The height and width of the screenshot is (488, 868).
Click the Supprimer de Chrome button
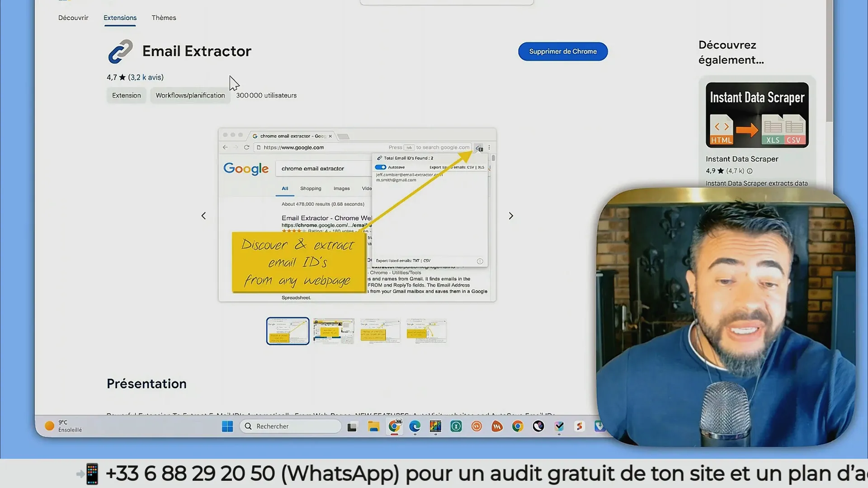tap(563, 52)
